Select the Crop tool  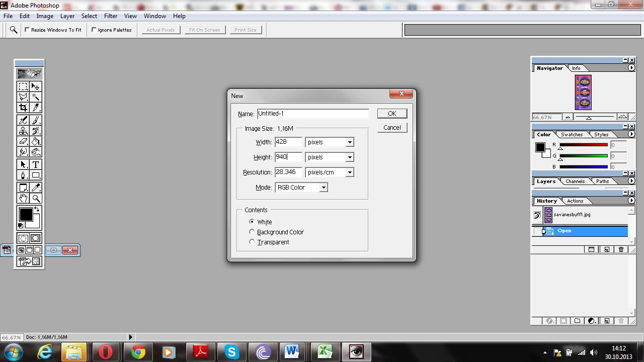(23, 108)
